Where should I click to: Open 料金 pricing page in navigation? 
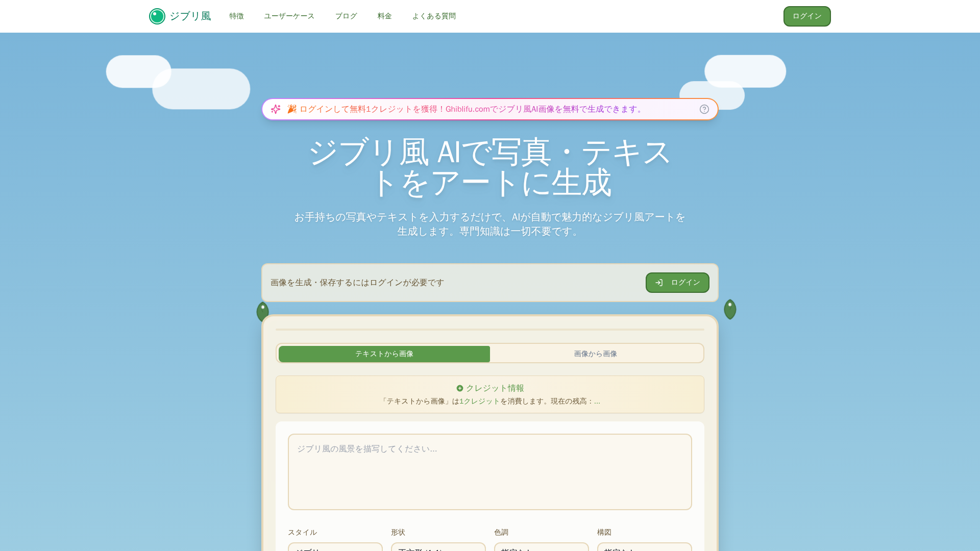point(384,16)
